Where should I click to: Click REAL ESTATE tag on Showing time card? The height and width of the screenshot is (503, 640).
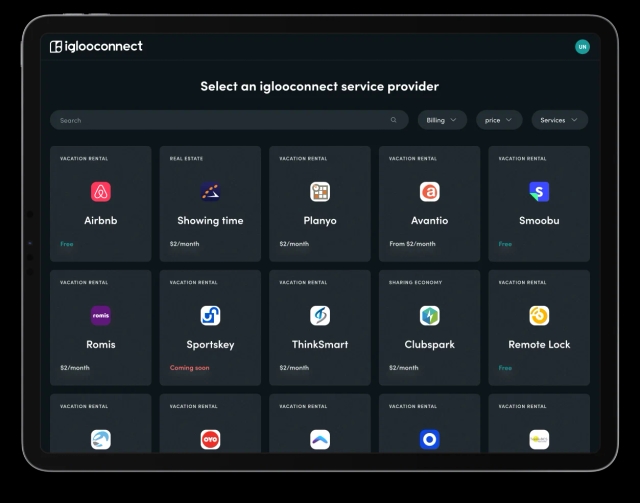[x=186, y=158]
